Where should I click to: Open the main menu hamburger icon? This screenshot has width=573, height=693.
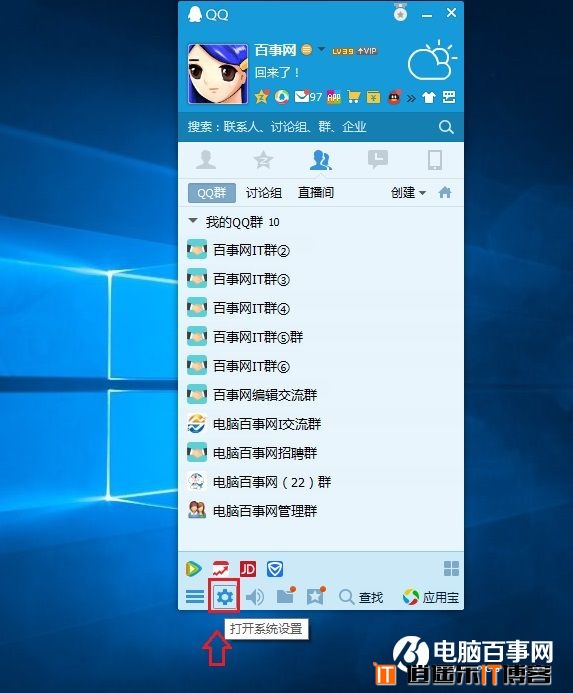coord(195,597)
